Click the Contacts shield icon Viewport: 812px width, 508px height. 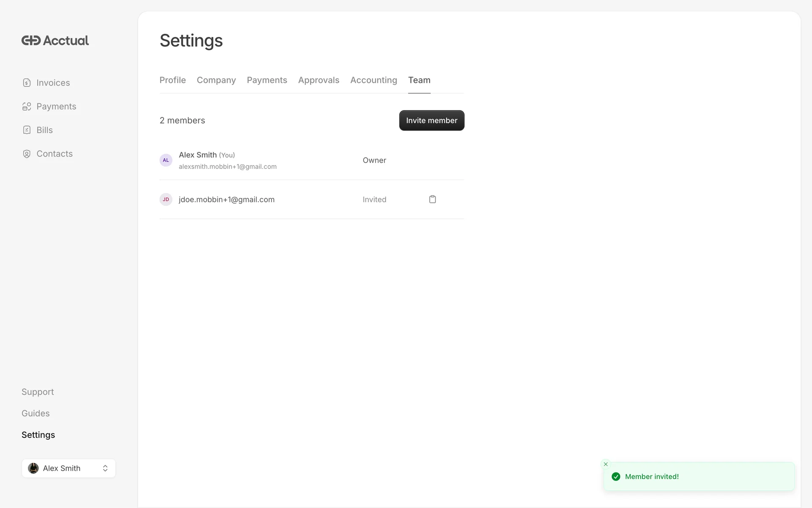(27, 154)
